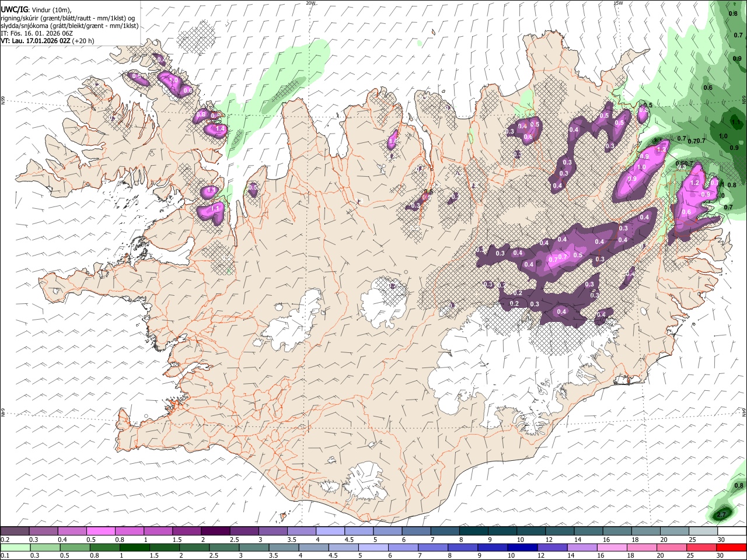Click the white upper-row swatch labeled 30
The image size is (747, 560).
731,531
